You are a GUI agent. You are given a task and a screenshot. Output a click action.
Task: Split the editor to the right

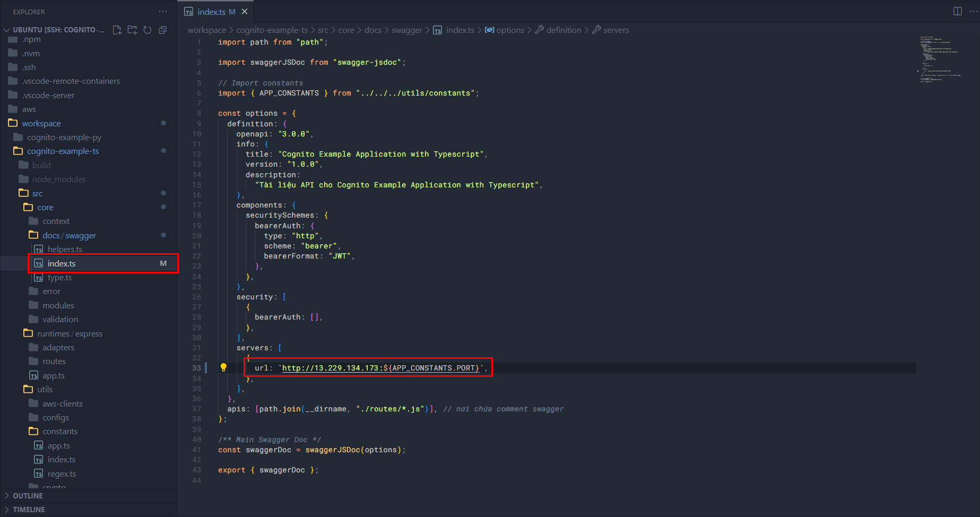tap(957, 11)
